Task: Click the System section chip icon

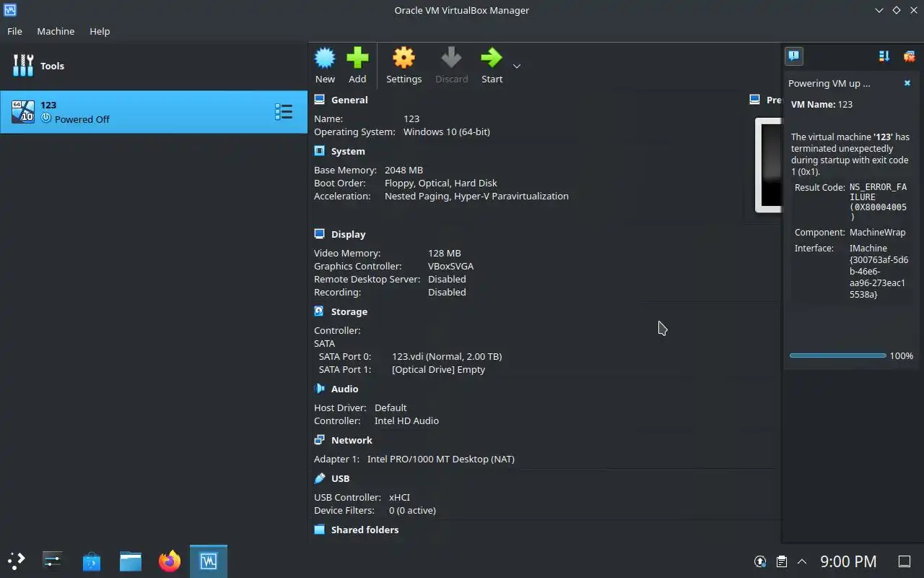Action: 319,151
